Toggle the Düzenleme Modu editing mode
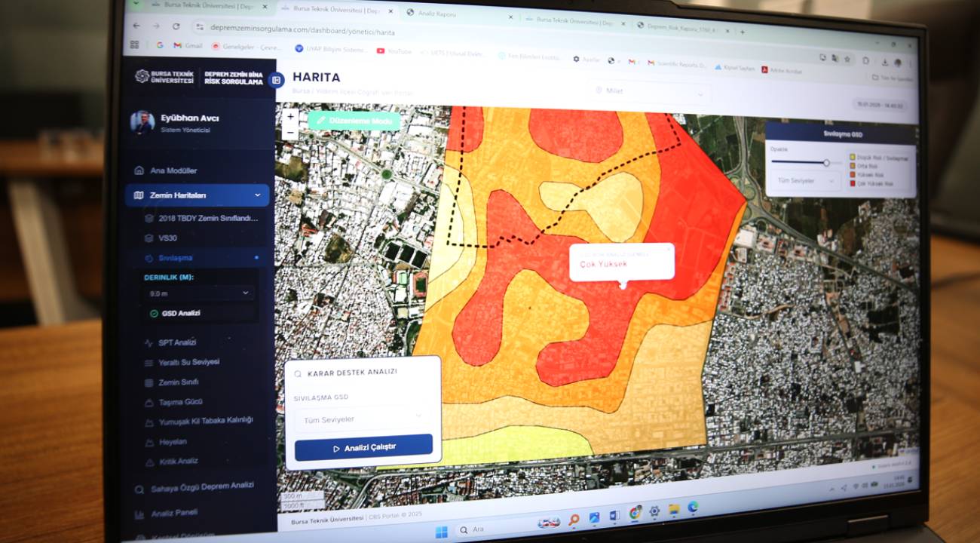Screen dimensions: 980x543 coord(354,121)
